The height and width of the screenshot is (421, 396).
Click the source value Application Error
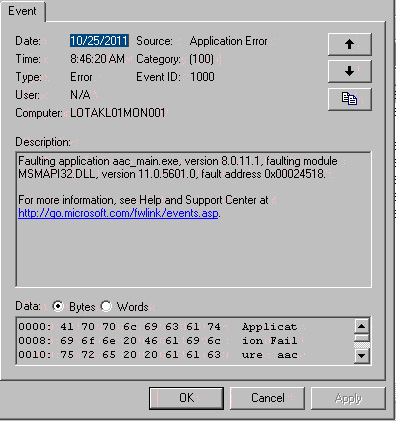(229, 41)
